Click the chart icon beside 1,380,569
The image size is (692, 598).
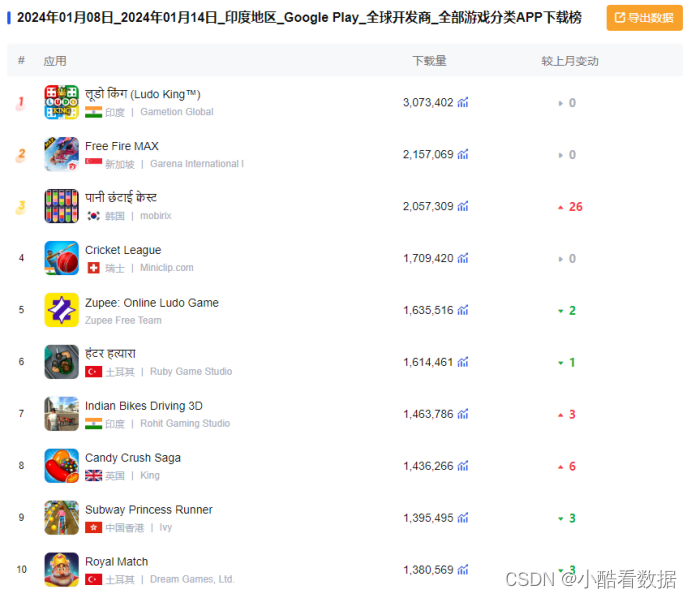click(463, 570)
